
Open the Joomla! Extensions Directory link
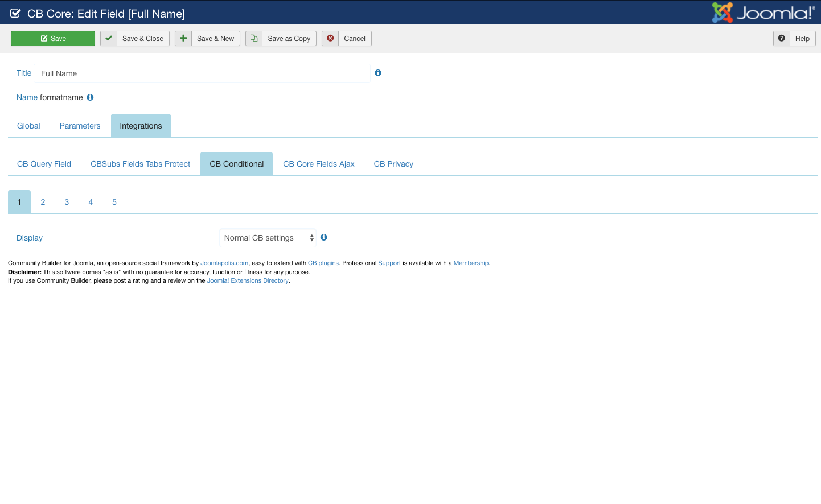248,280
